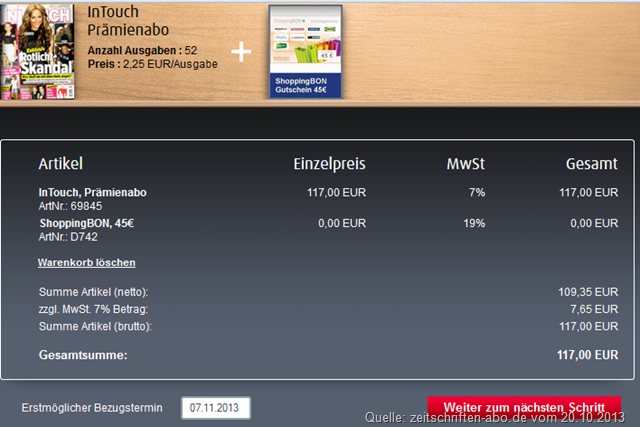Click the Artikel column header
The height and width of the screenshot is (427, 640).
tap(60, 163)
